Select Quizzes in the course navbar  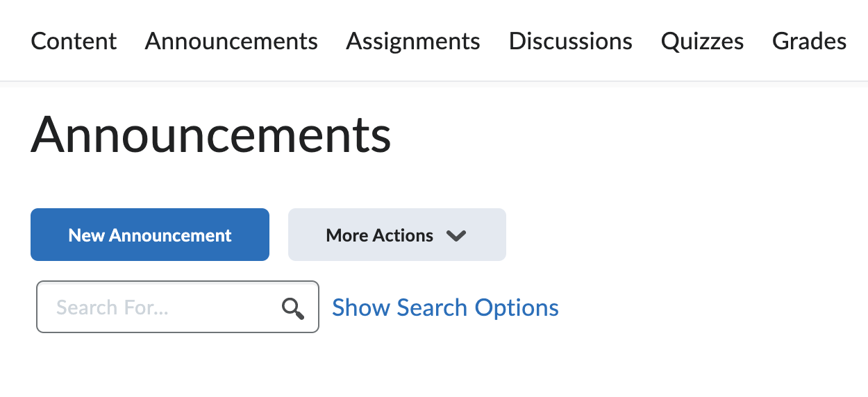click(702, 42)
